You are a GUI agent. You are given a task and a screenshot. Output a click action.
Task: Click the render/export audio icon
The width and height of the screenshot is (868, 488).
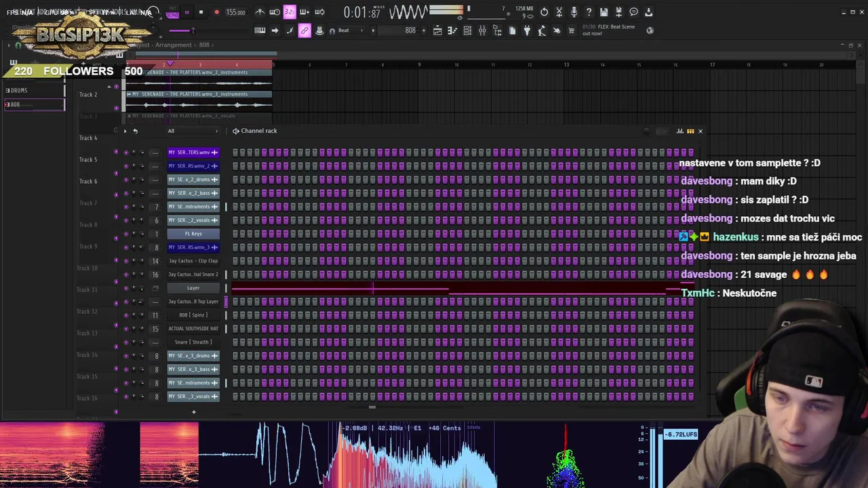(618, 12)
